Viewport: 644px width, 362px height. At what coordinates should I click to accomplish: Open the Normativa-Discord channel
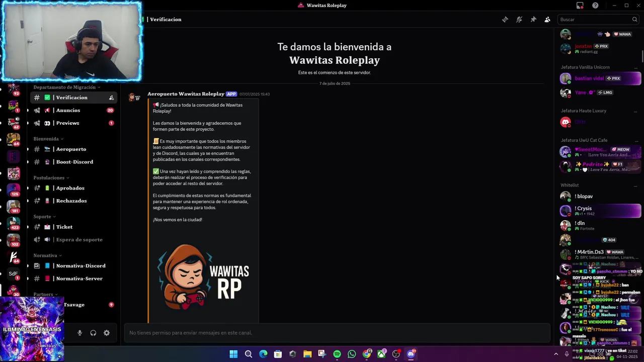click(x=74, y=266)
